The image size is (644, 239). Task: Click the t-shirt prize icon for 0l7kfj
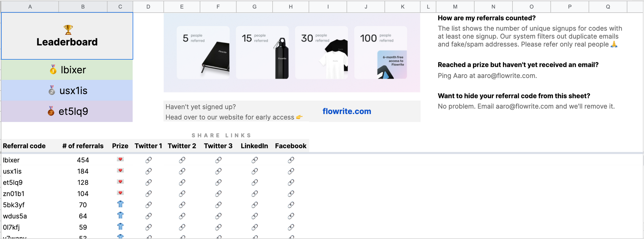pos(120,226)
